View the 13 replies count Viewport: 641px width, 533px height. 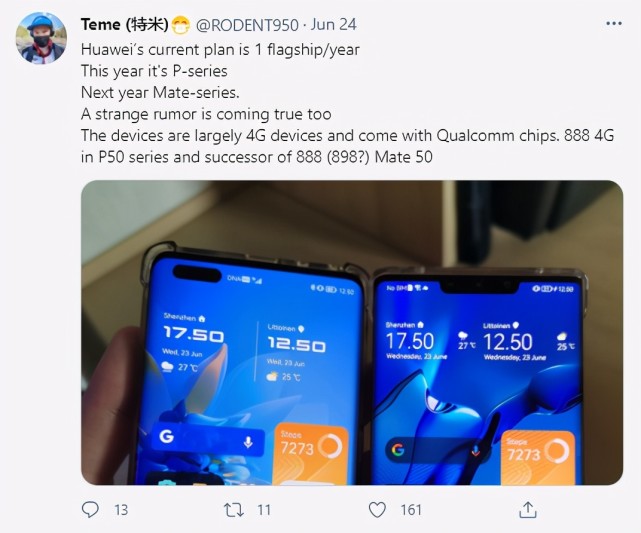pyautogui.click(x=121, y=510)
